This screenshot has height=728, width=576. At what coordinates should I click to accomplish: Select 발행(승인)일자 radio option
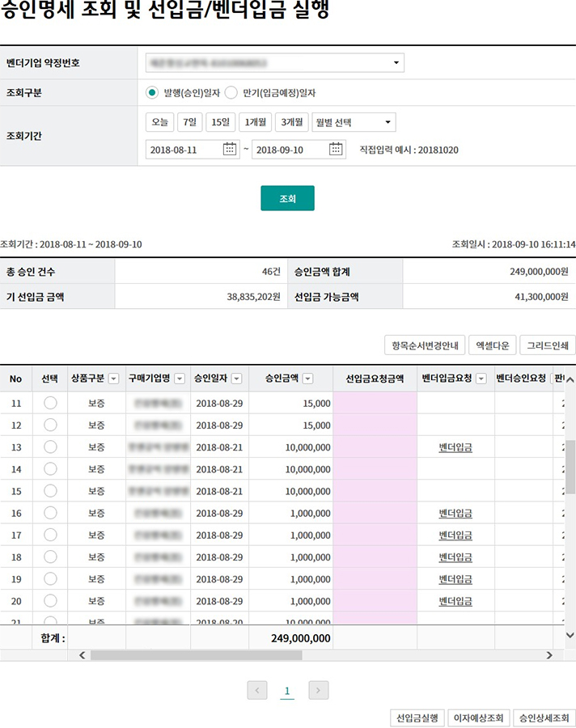pyautogui.click(x=152, y=93)
